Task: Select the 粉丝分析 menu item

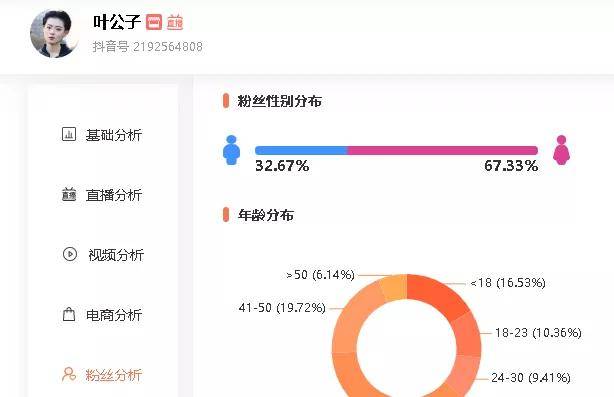Action: pos(103,375)
